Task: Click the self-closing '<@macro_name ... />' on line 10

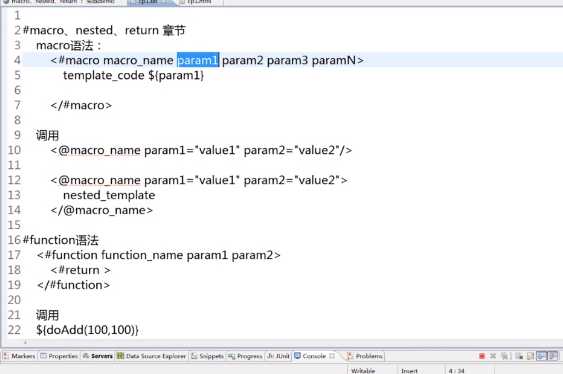Action: [201, 150]
